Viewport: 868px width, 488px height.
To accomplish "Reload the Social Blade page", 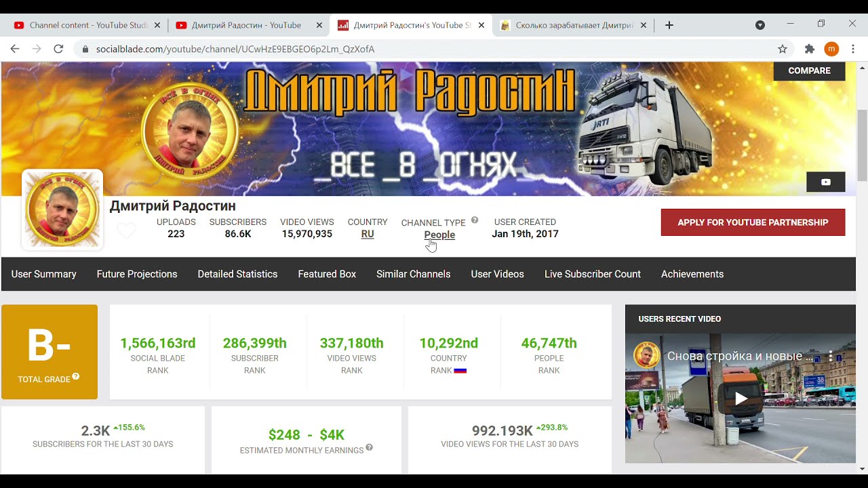I will pyautogui.click(x=58, y=49).
